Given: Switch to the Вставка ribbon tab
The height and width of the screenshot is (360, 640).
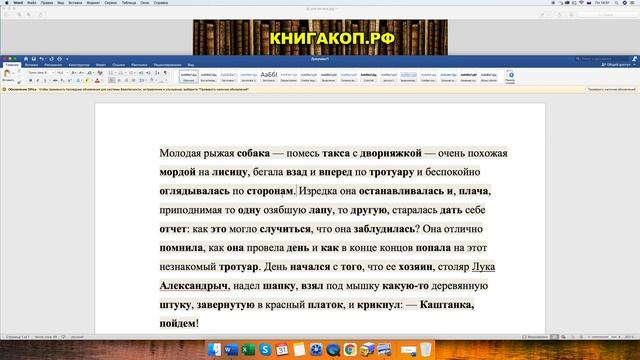Looking at the screenshot, I should tap(31, 65).
